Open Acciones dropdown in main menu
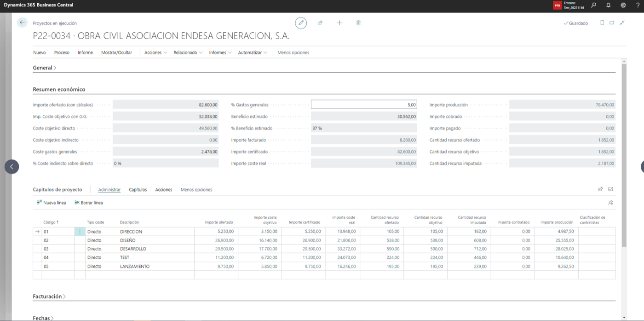Viewport: 644px width, 321px height. [156, 53]
